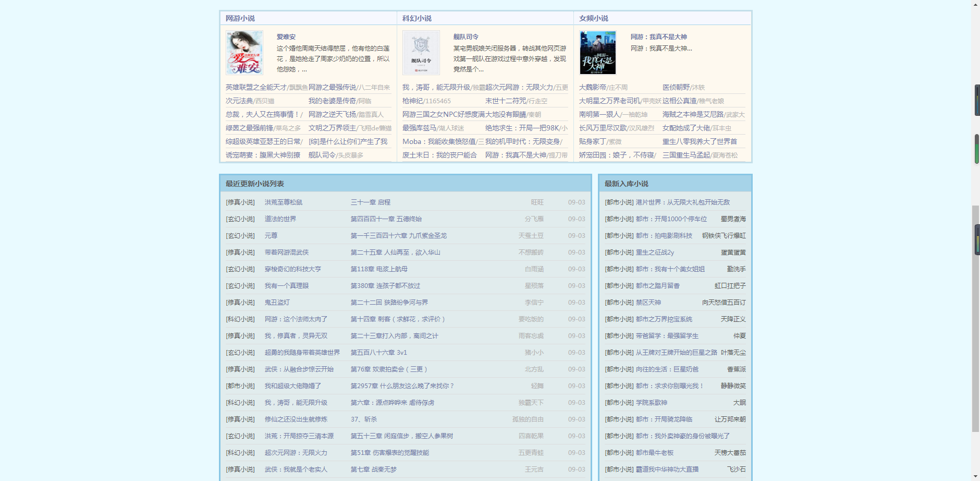Open the novel 重生之征战2y
The image size is (980, 481).
coord(655,252)
